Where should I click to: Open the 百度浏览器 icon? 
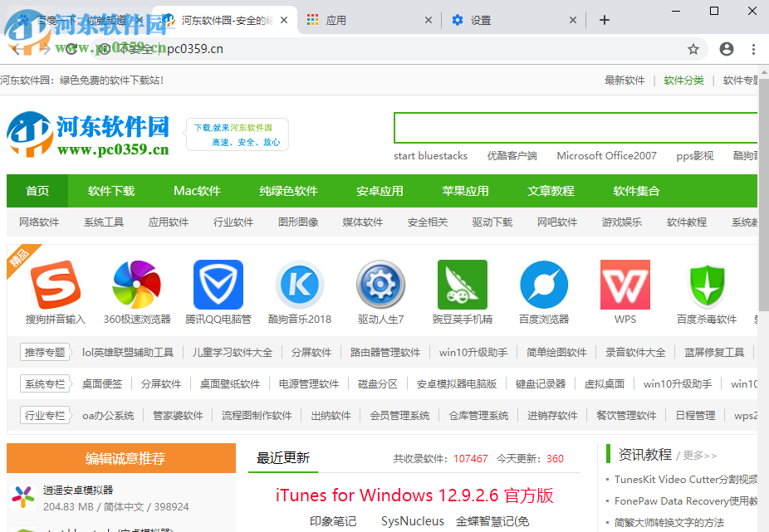click(x=544, y=285)
